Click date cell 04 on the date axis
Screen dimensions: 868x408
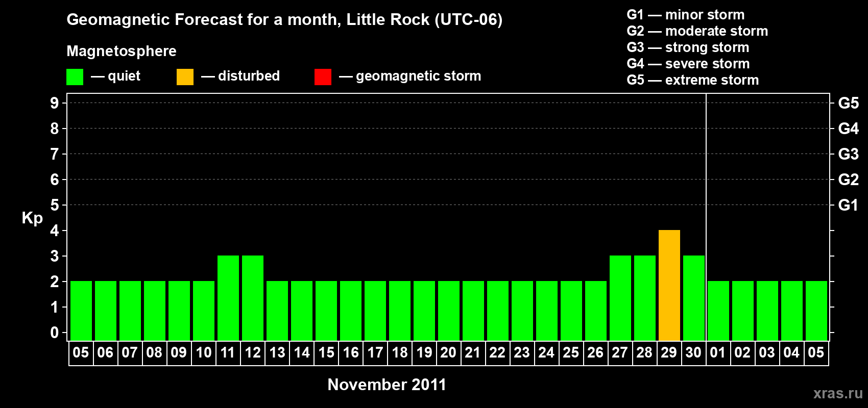[x=791, y=353]
